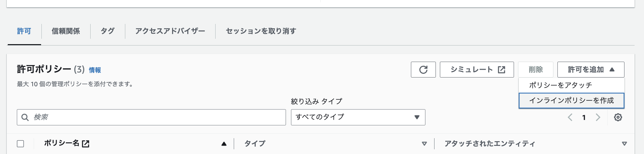The height and width of the screenshot is (154, 644).
Task: Open table preferences gear icon
Action: (618, 117)
